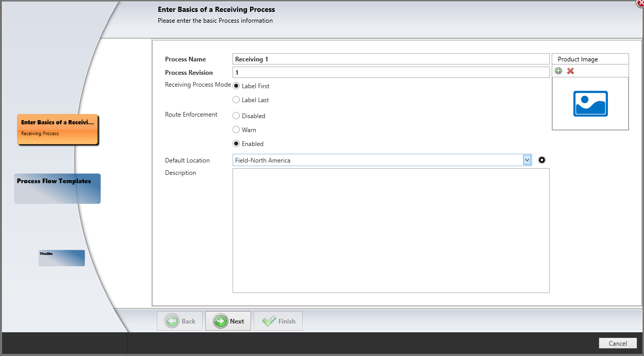Click the product image placeholder

(x=590, y=104)
